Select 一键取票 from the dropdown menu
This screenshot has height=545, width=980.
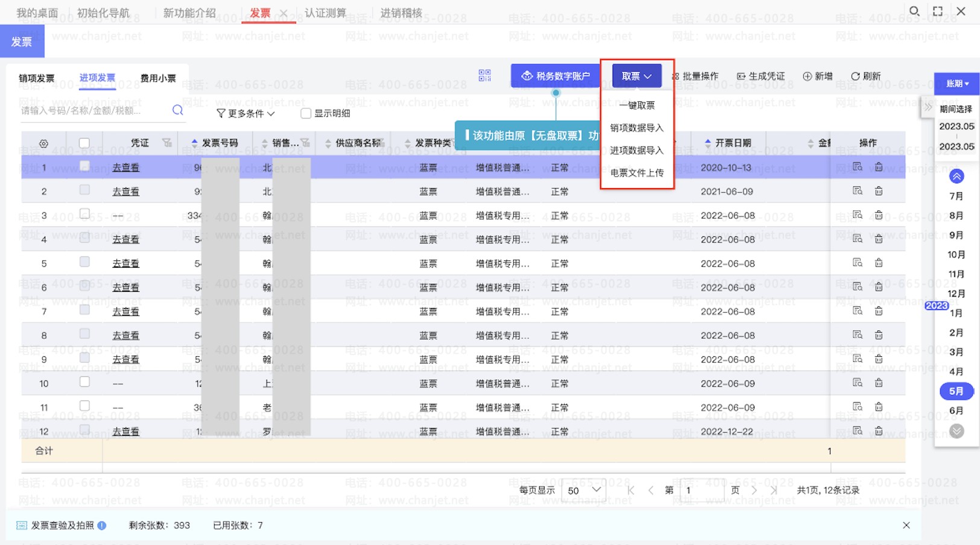click(637, 106)
